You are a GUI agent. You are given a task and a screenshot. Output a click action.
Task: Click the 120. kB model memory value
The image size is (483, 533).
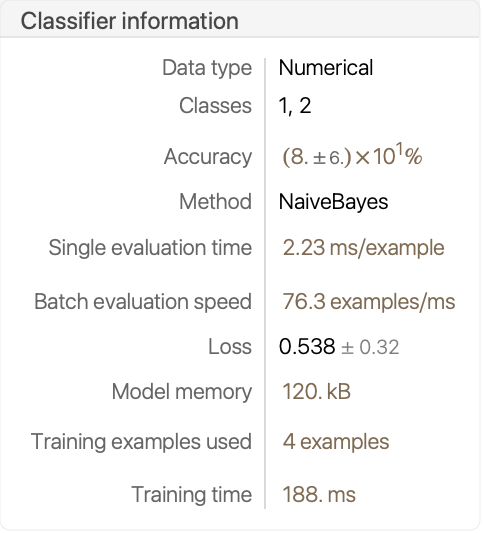316,392
